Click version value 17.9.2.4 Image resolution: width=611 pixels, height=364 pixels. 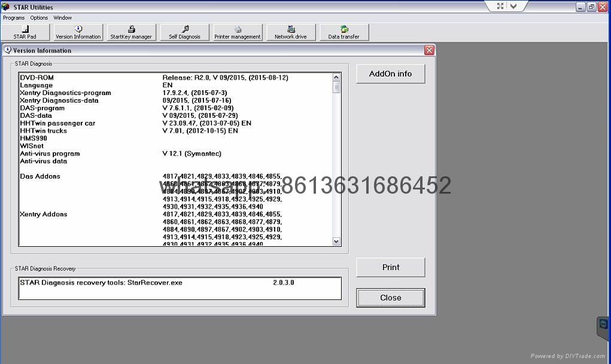coord(195,93)
